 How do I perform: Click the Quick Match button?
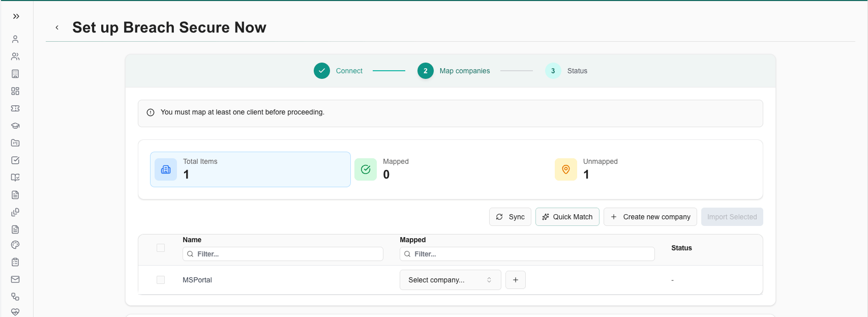click(x=567, y=217)
